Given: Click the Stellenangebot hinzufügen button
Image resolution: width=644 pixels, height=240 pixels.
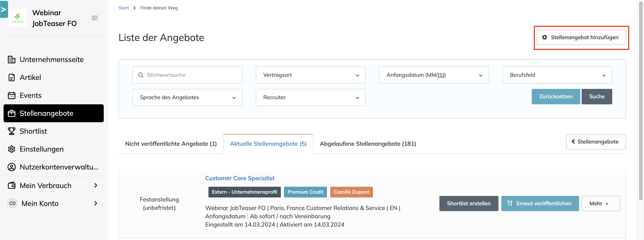Looking at the screenshot, I should click(x=581, y=37).
